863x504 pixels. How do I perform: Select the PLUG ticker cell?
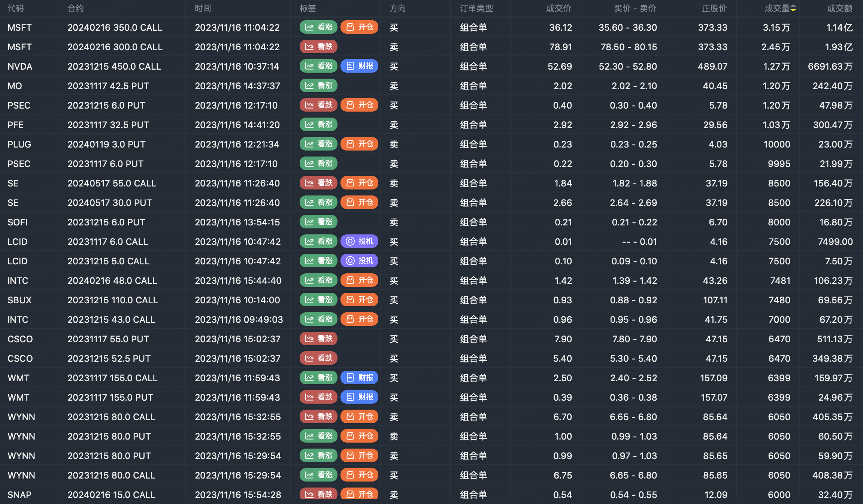pyautogui.click(x=19, y=144)
